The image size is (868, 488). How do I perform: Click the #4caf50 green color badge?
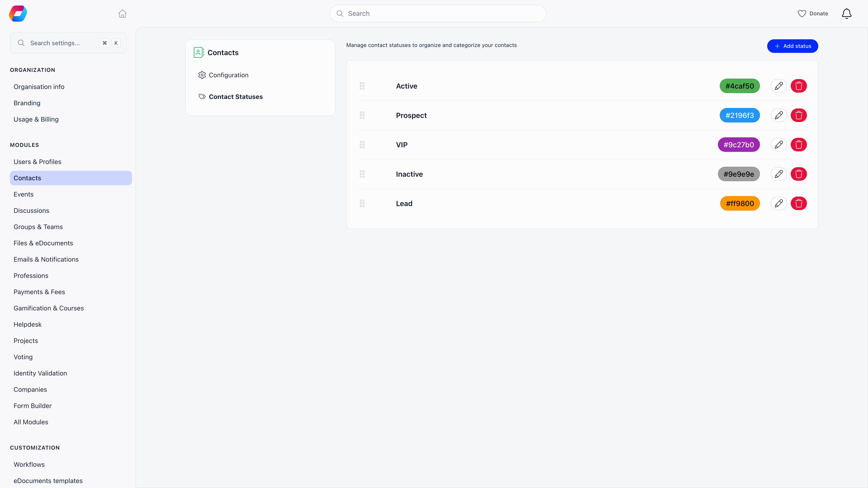pos(740,86)
